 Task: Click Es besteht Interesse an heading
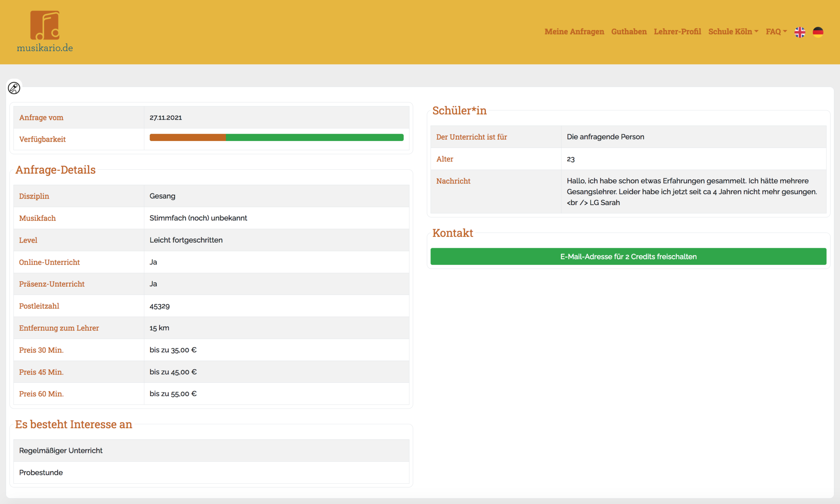coord(74,424)
